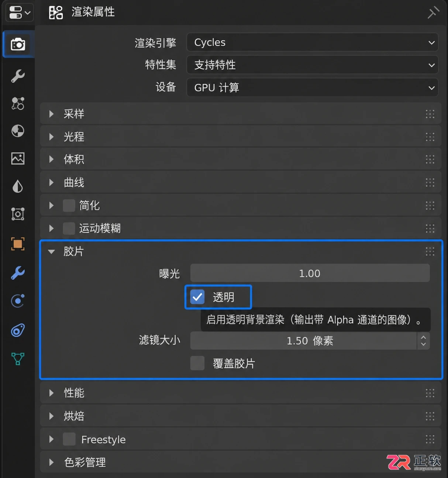448x478 pixels.
Task: Grab the 光程 panel drag handle
Action: pyautogui.click(x=430, y=137)
